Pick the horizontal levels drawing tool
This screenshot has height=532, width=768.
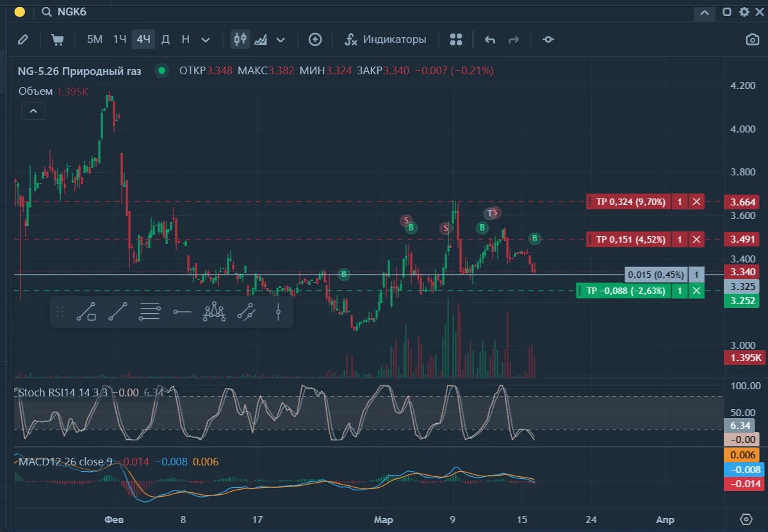(150, 312)
